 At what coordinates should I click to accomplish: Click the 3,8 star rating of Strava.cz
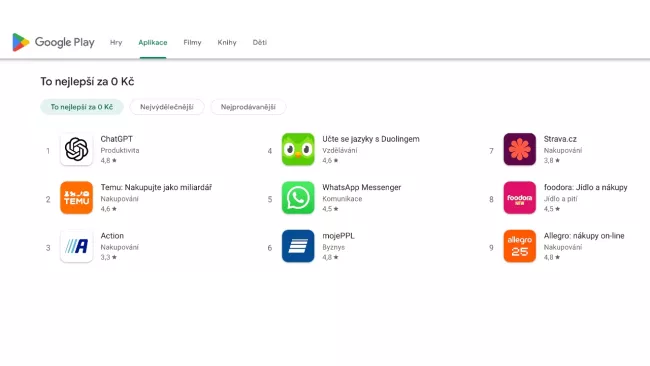pos(552,160)
